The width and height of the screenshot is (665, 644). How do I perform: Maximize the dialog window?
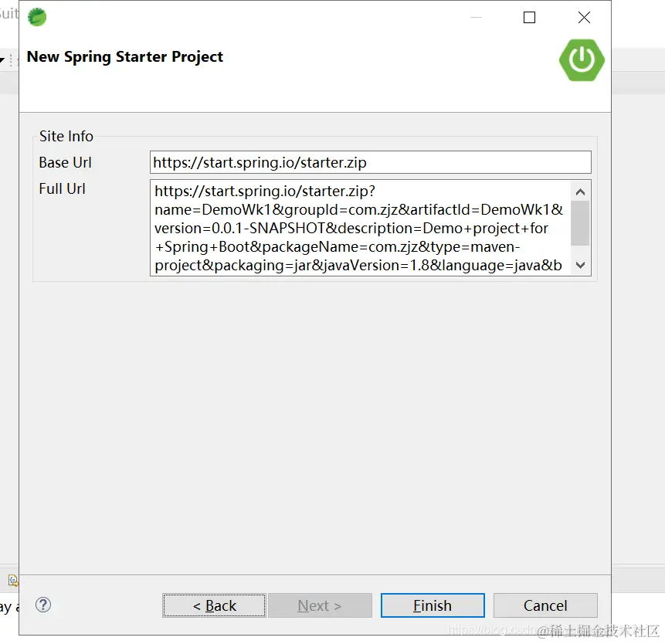tap(529, 18)
